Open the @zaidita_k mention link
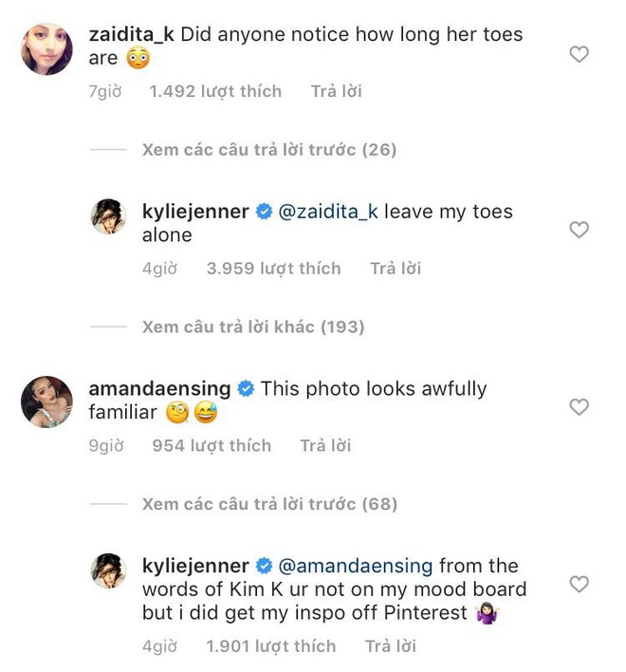Image resolution: width=626 pixels, height=672 pixels. (327, 212)
